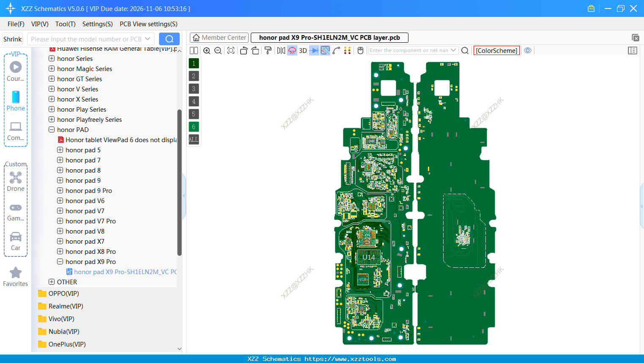This screenshot has width=644, height=363.
Task: Open PCB View settings menu
Action: coord(148,24)
